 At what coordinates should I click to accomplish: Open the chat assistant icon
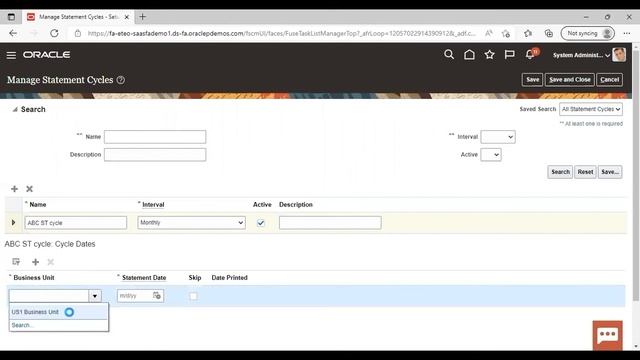coord(607,335)
